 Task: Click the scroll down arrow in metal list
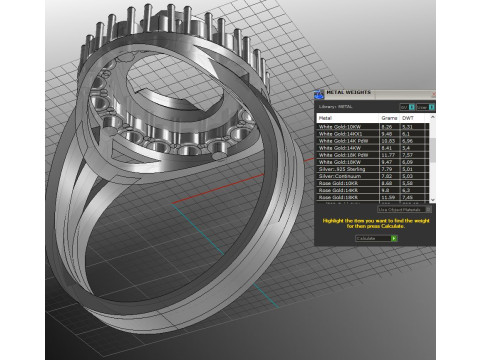[x=433, y=200]
